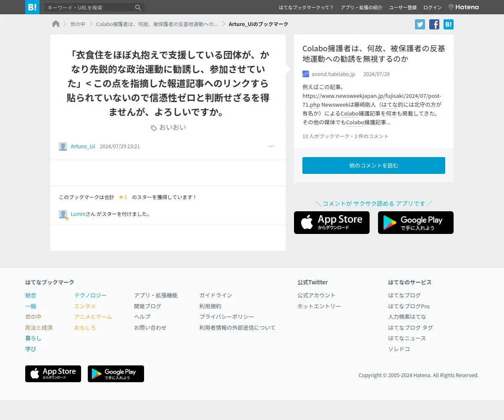This screenshot has height=420, width=504.
Task: Open ソレドコ service link
Action: (399, 349)
